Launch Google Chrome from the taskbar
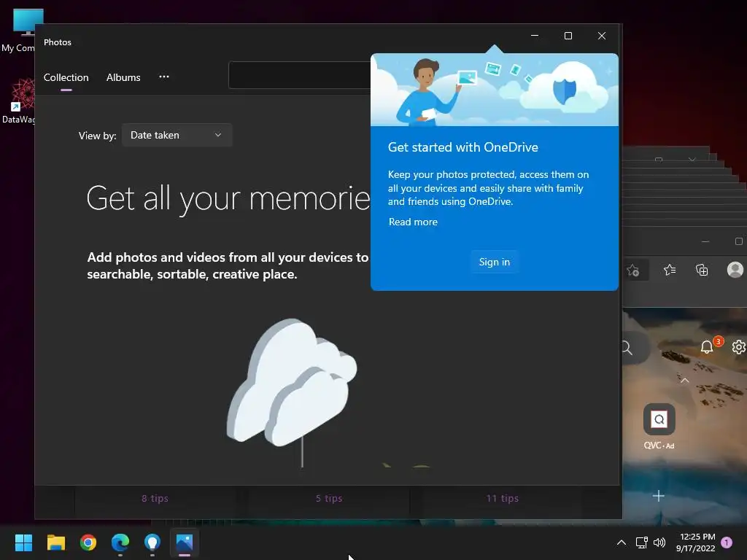Viewport: 747px width, 560px height. 88,542
